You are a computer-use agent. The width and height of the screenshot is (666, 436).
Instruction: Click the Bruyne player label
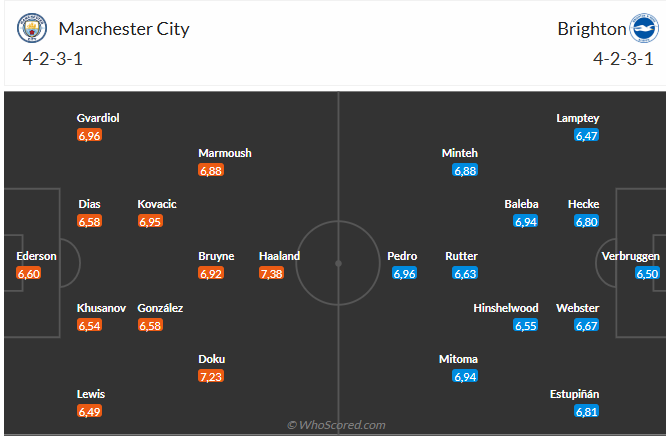tap(216, 256)
